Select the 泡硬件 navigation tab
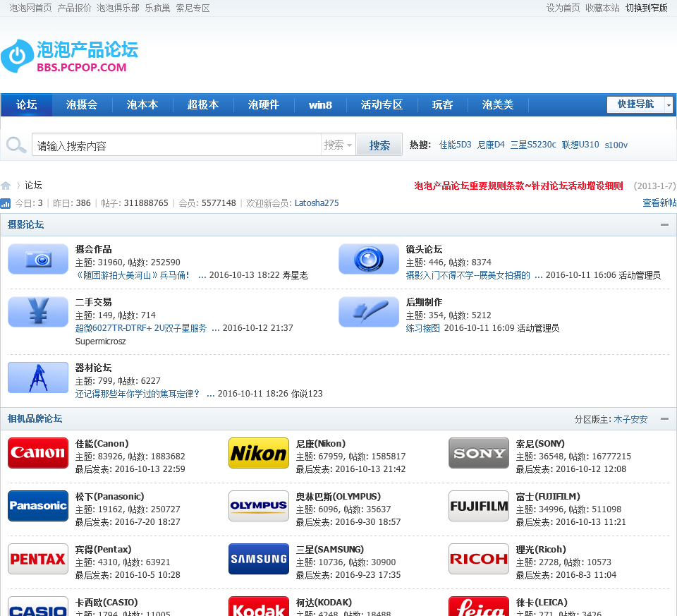Image resolution: width=677 pixels, height=616 pixels. [263, 104]
